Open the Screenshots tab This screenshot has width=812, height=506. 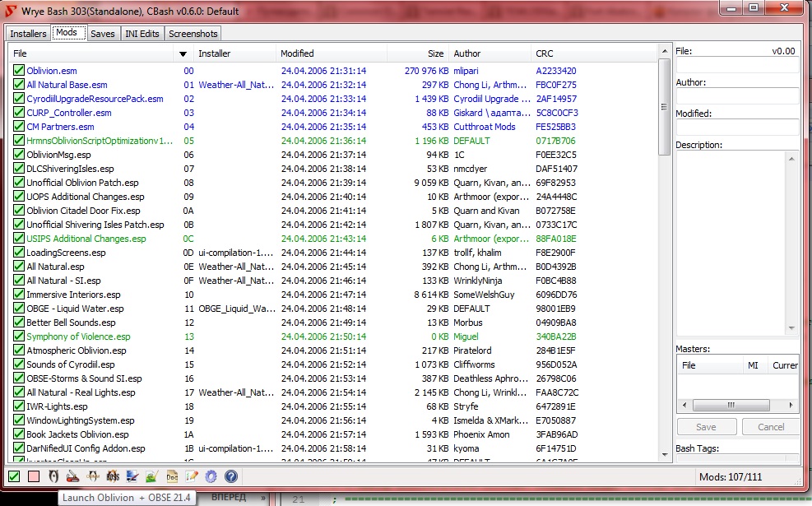(x=193, y=34)
